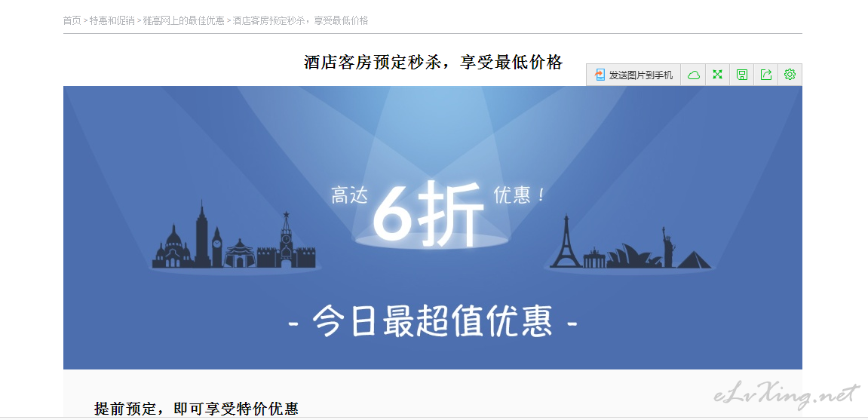The image size is (868, 420).
Task: Click the phone icon beside 发送图片到手机
Action: (600, 75)
